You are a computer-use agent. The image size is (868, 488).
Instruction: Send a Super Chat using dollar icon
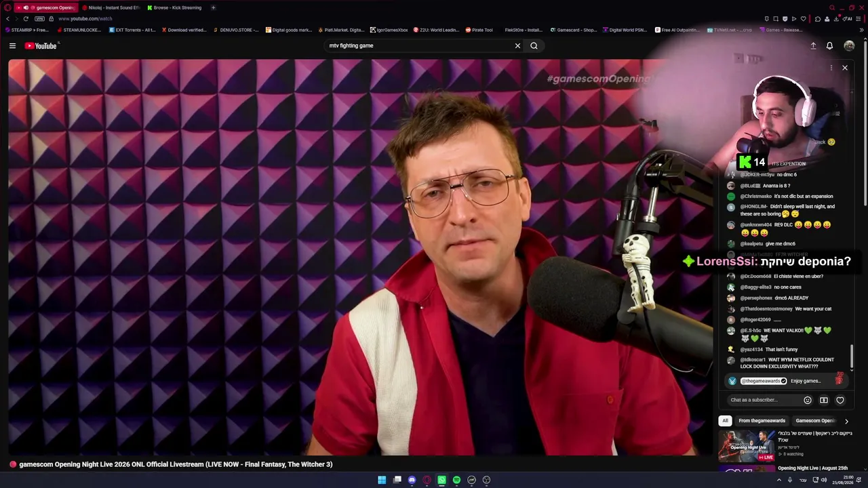tap(824, 400)
